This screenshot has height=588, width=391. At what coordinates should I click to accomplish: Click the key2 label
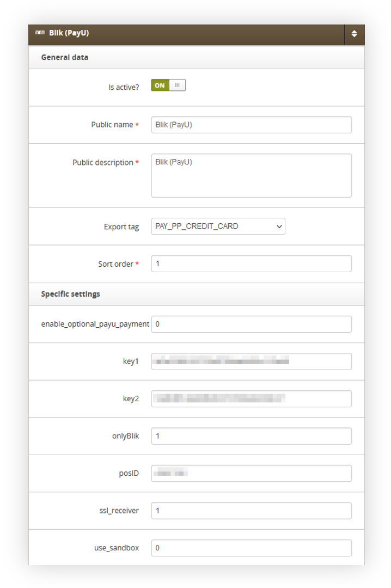[131, 398]
